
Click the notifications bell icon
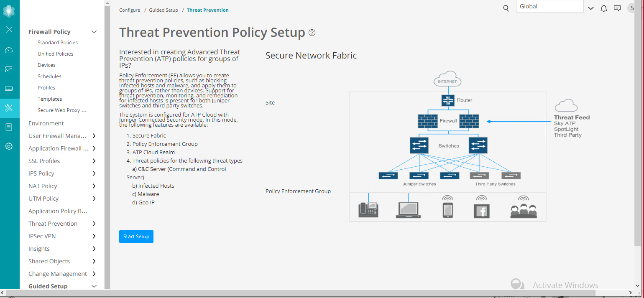(x=603, y=8)
